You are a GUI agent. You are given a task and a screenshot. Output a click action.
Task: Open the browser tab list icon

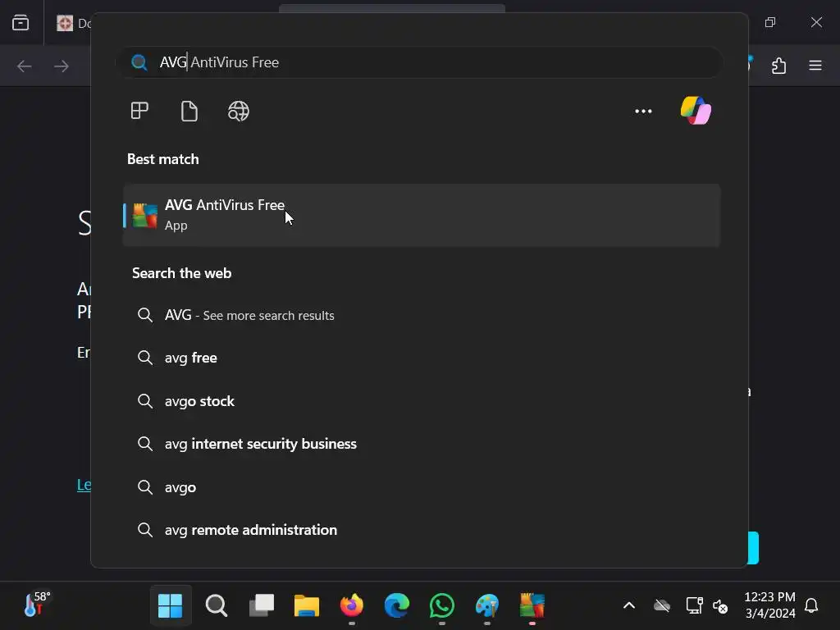[x=21, y=22]
